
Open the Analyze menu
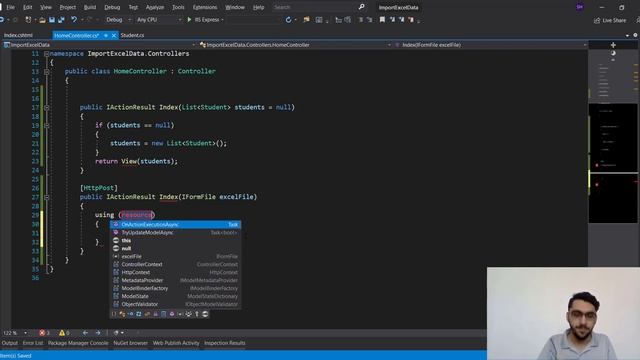click(x=155, y=7)
